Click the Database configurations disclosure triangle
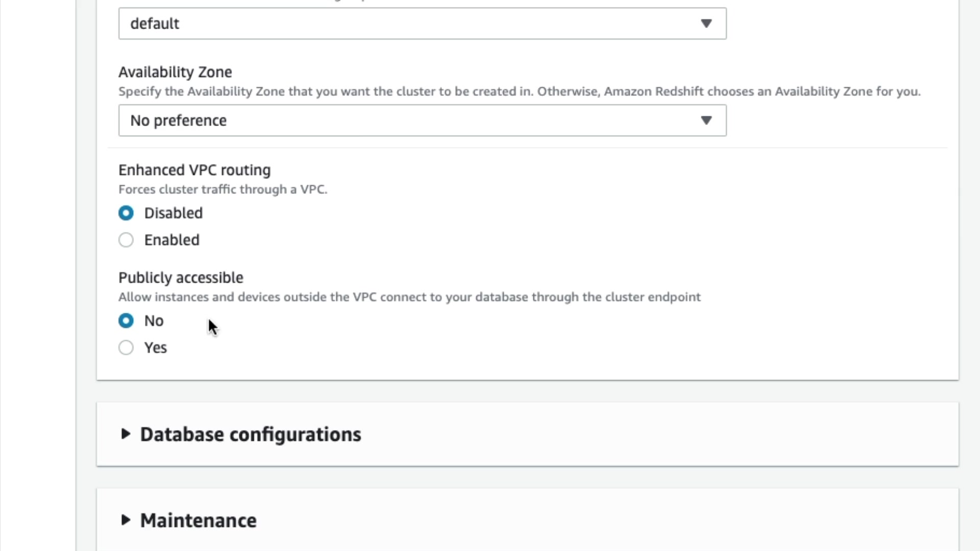This screenshot has height=551, width=980. pyautogui.click(x=126, y=434)
